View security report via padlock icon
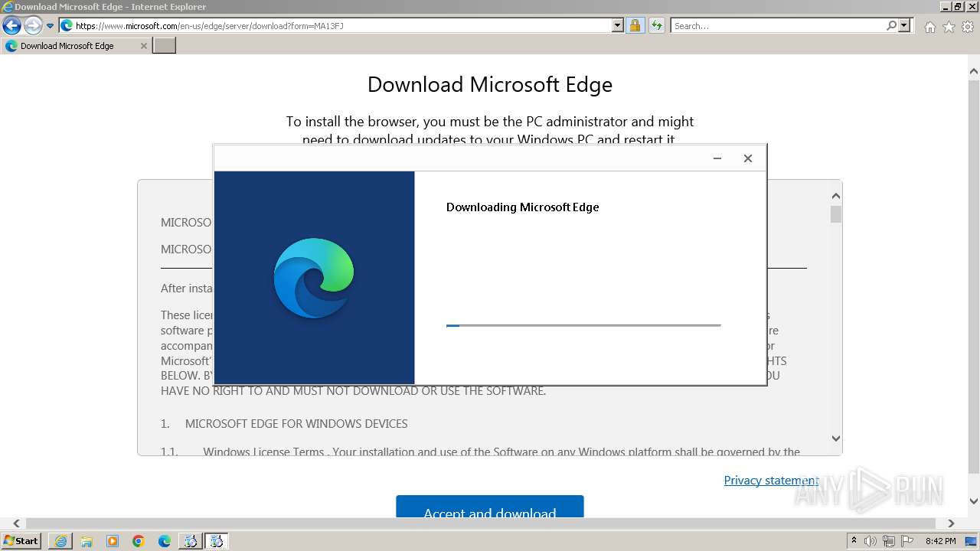 click(x=635, y=25)
